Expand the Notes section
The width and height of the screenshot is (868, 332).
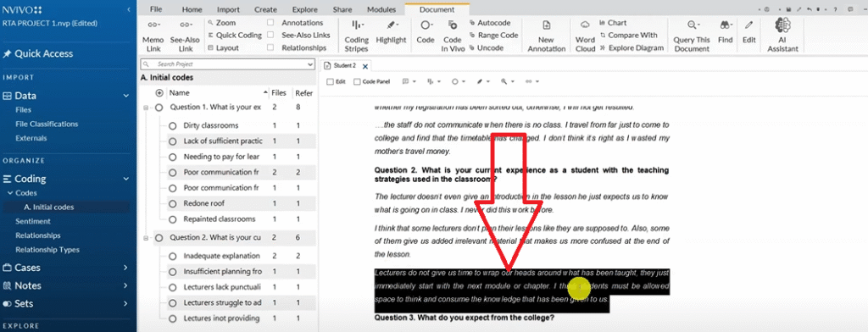point(126,285)
